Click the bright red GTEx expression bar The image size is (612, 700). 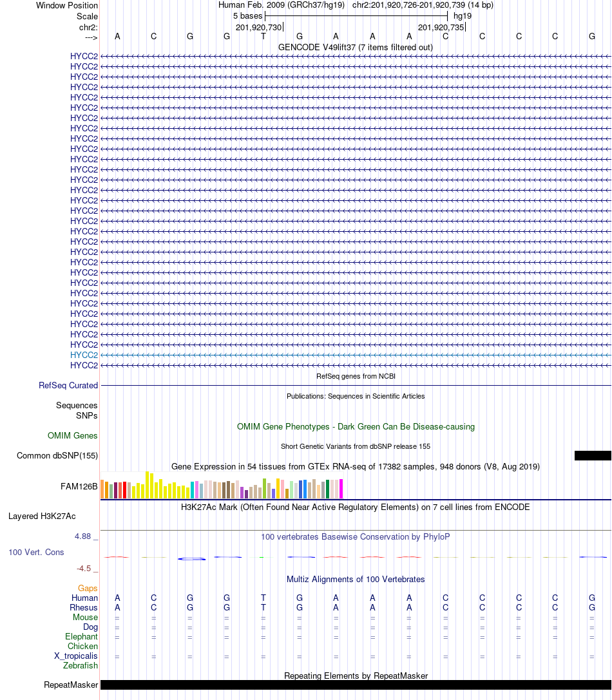coord(124,490)
